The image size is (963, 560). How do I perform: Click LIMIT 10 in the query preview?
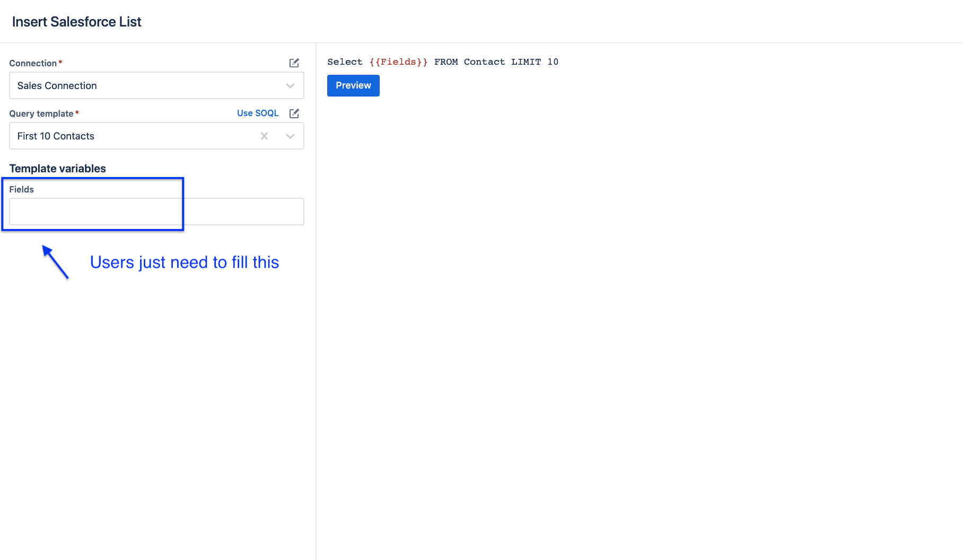535,62
